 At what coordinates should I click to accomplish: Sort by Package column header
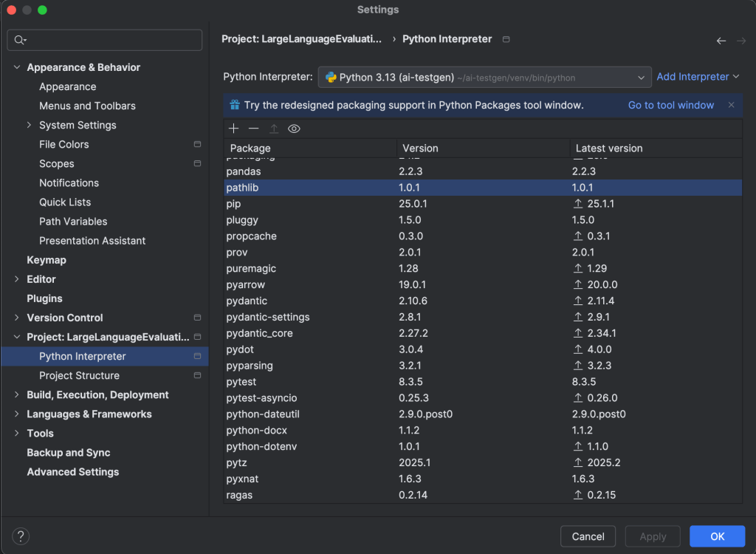(310, 148)
